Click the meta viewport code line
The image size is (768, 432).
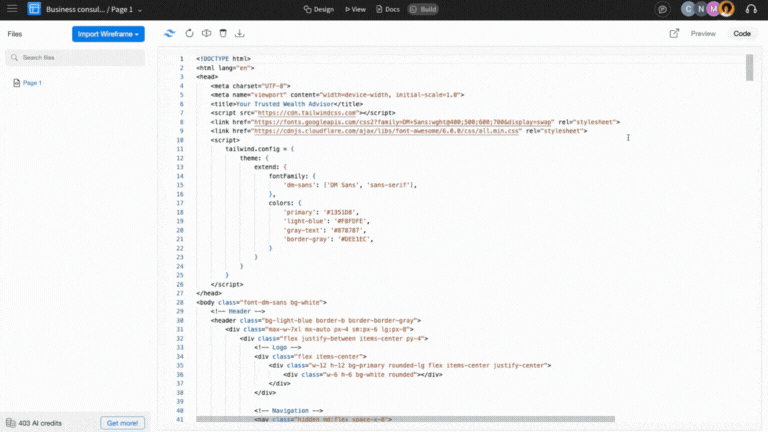tap(337, 95)
